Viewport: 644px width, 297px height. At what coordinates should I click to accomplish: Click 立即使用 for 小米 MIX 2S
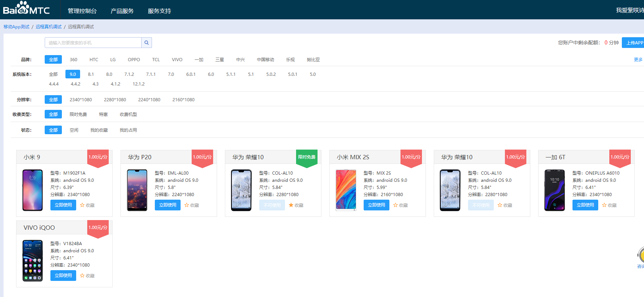[x=377, y=205]
